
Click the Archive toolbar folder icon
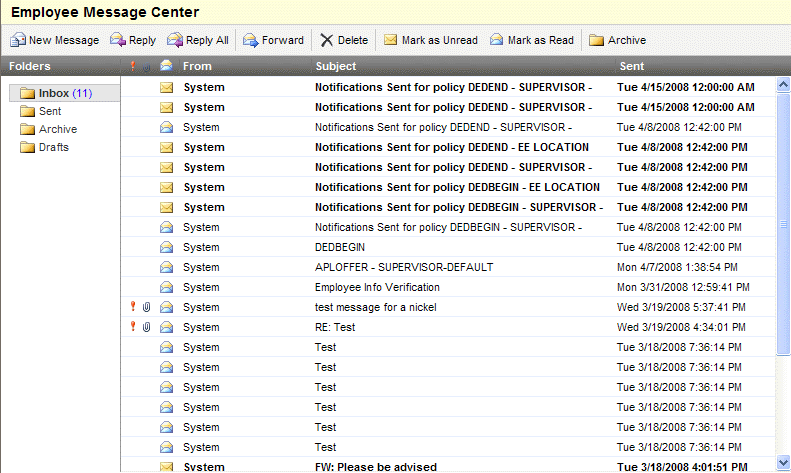[x=596, y=41]
